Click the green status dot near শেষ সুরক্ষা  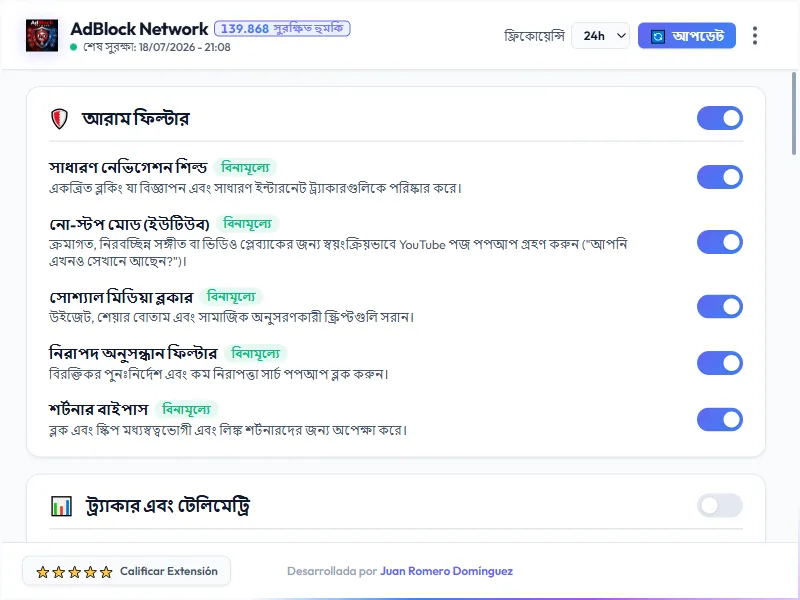click(x=73, y=47)
